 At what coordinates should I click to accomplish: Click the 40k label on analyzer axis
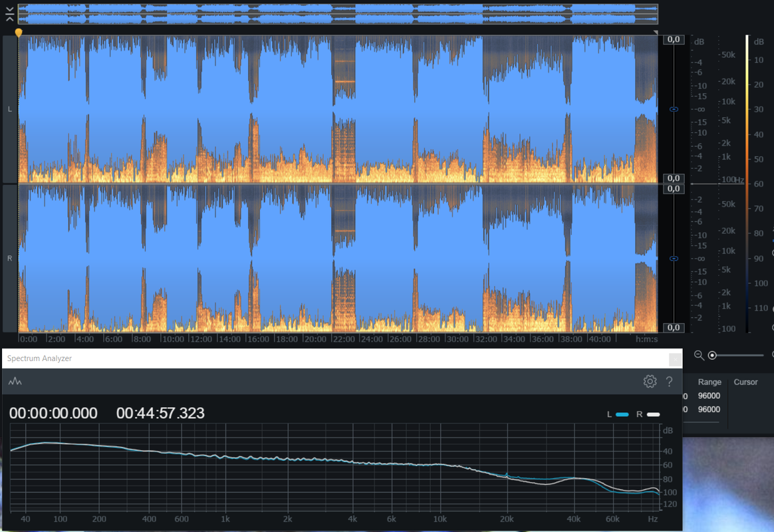coord(573,519)
